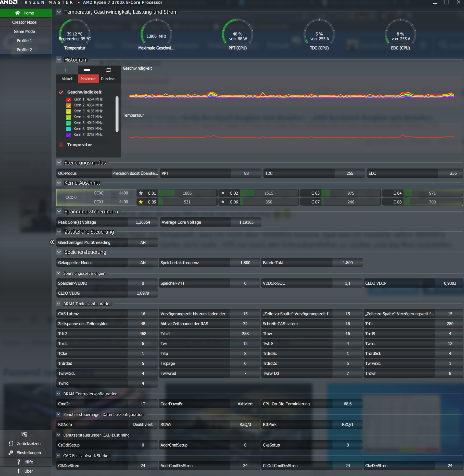Click the Gleichzeitiges Multithreading AN field
This screenshot has height=476, width=464.
[143, 242]
